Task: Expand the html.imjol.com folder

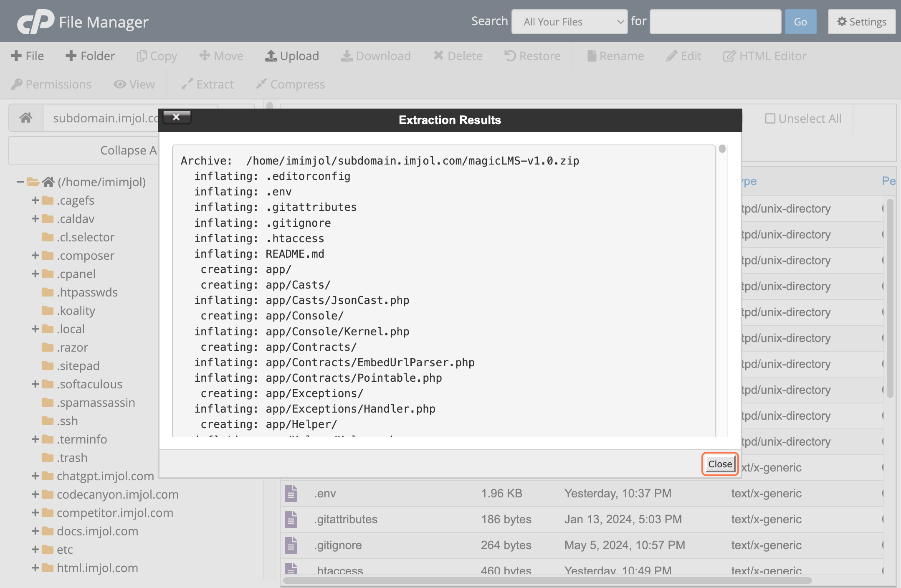Action: (x=35, y=568)
